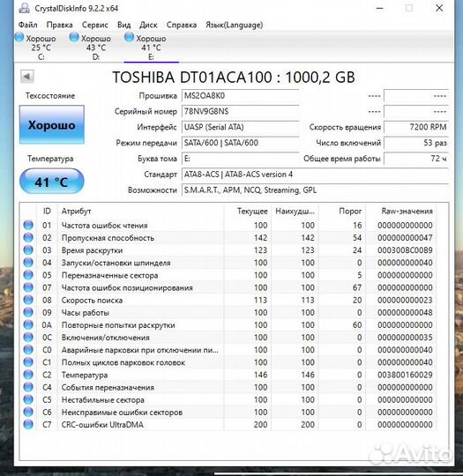Click the Хорошо health status button
Viewport: 463px width, 476px height.
tap(52, 125)
